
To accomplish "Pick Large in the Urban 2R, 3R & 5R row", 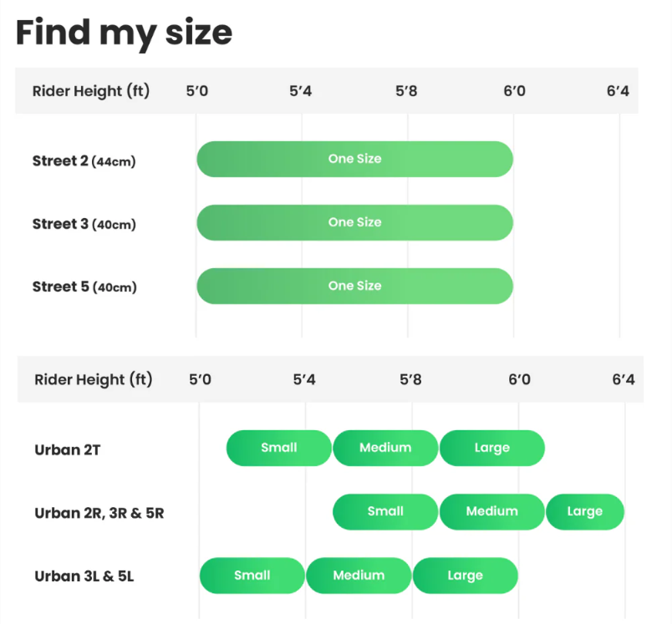I will (585, 511).
